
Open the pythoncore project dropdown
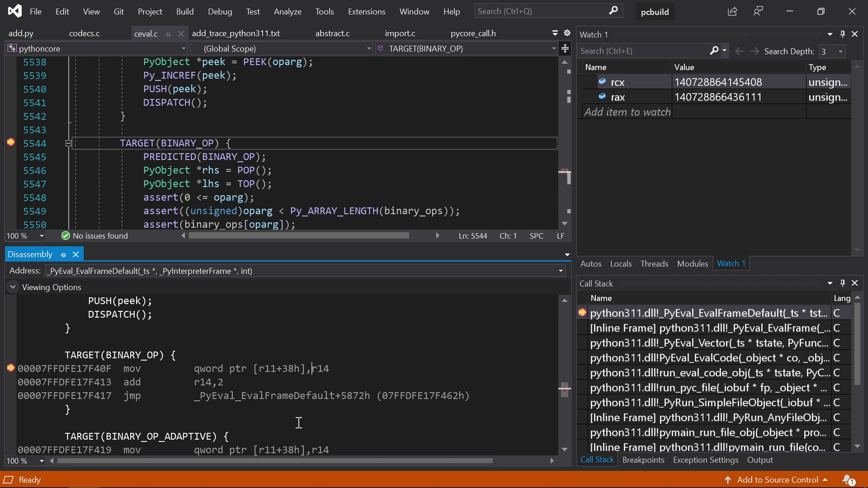(183, 48)
